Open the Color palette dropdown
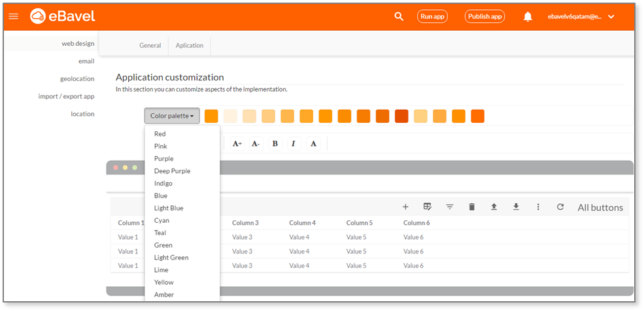Screen dimensions: 644x311 (172, 116)
